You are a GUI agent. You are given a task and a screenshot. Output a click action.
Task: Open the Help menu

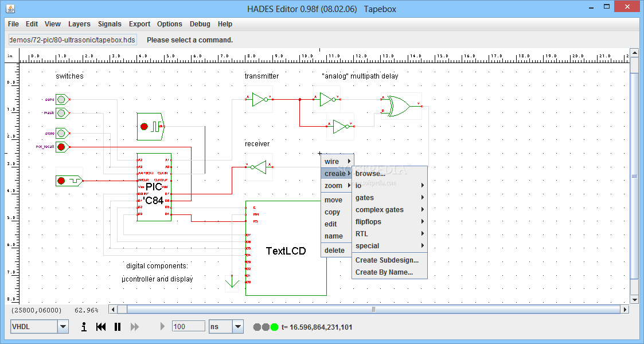(225, 24)
